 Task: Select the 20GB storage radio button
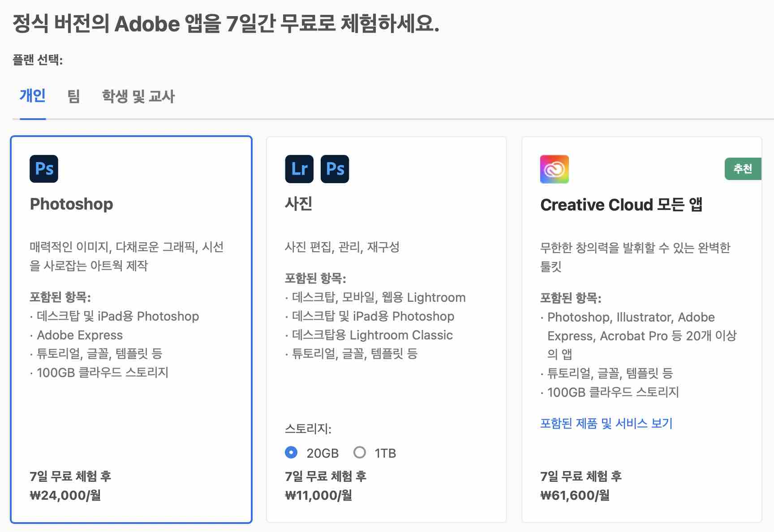click(291, 453)
